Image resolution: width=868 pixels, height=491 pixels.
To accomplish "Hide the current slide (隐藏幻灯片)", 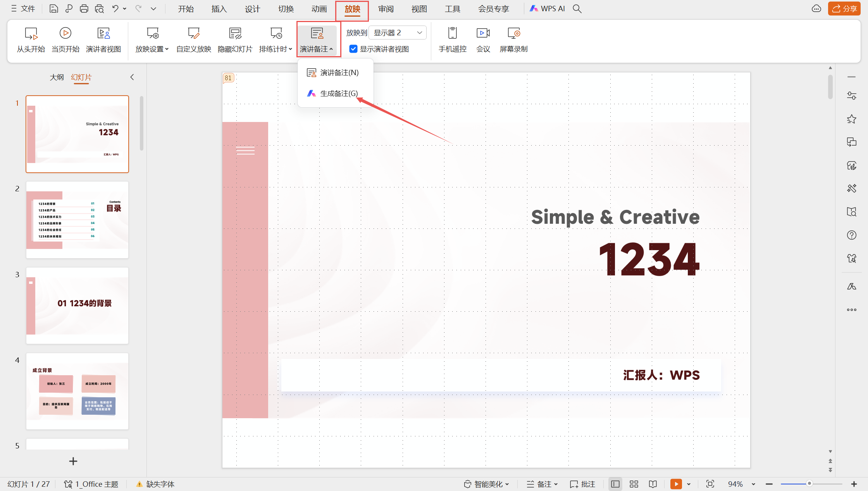I will (235, 39).
